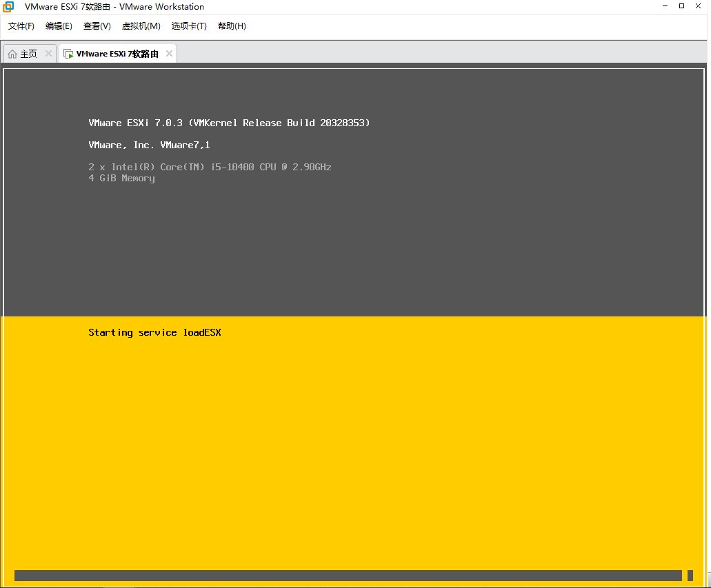Screen dimensions: 711x588
Task: Maximize the VMware Workstation window
Action: (x=681, y=6)
